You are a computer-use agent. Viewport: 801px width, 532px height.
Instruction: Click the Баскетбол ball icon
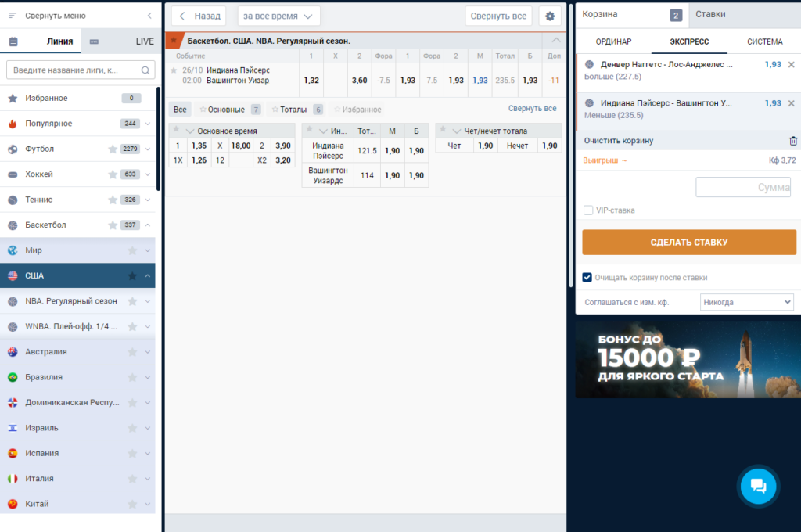click(13, 225)
